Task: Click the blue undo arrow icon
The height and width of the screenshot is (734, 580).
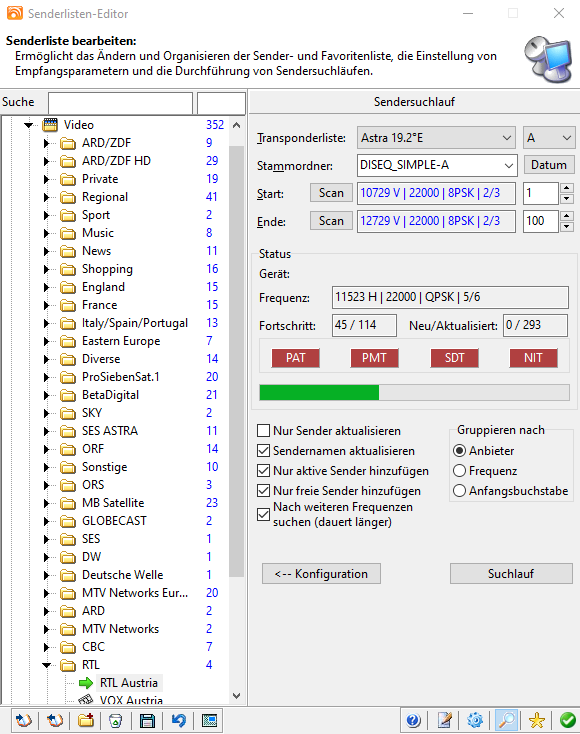Action: click(x=178, y=720)
